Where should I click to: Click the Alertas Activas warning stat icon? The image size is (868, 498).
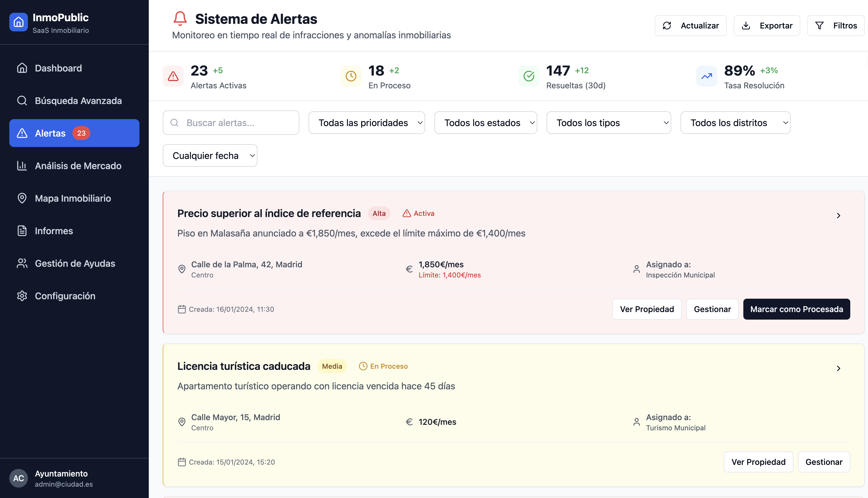click(173, 76)
